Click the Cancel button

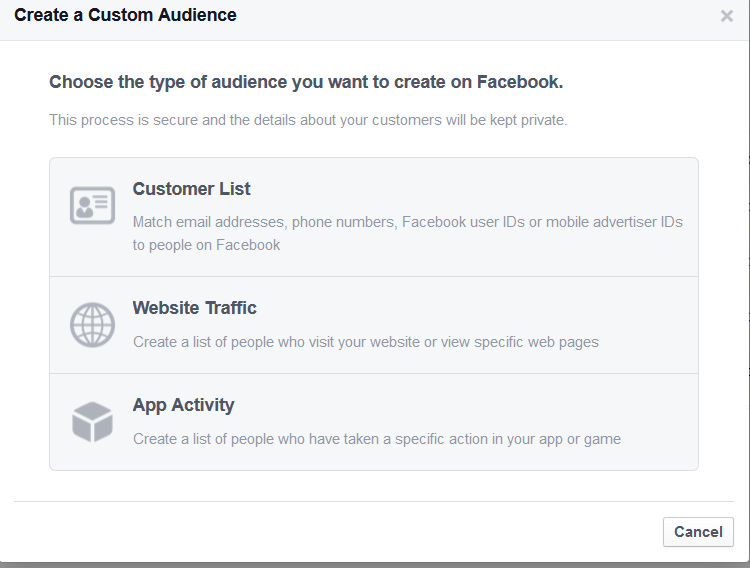tap(698, 532)
